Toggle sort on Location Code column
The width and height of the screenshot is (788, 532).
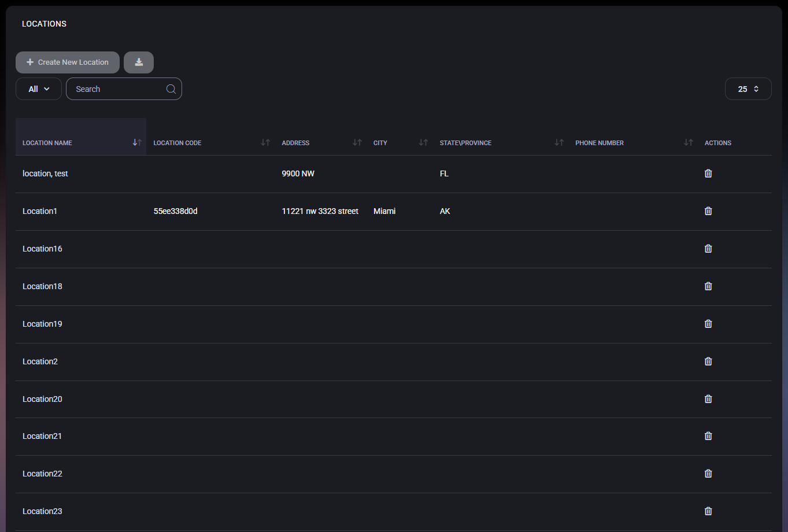tap(265, 143)
